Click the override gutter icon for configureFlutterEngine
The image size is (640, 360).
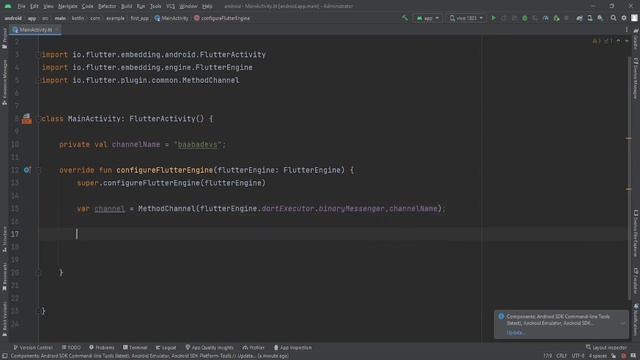pos(27,170)
